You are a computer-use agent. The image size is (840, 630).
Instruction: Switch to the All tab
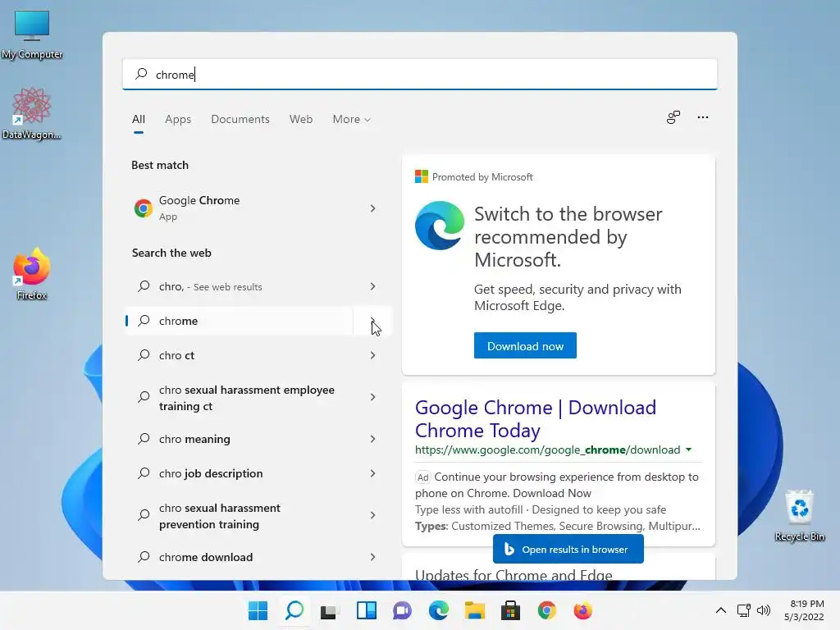[138, 120]
